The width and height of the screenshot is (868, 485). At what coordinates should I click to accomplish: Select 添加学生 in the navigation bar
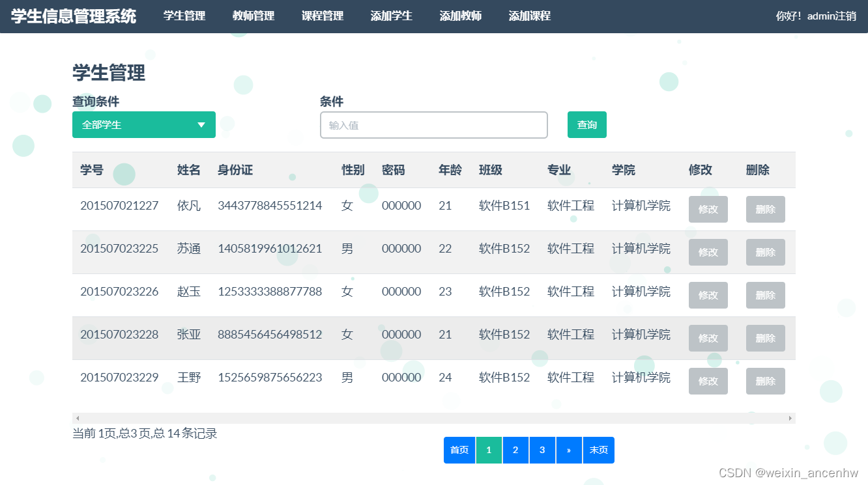(x=392, y=16)
